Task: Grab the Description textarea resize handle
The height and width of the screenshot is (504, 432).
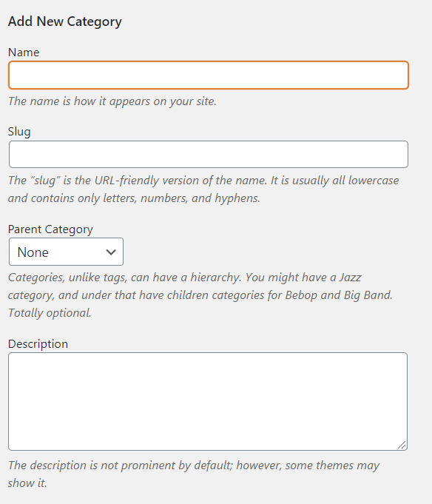Action: [x=402, y=445]
